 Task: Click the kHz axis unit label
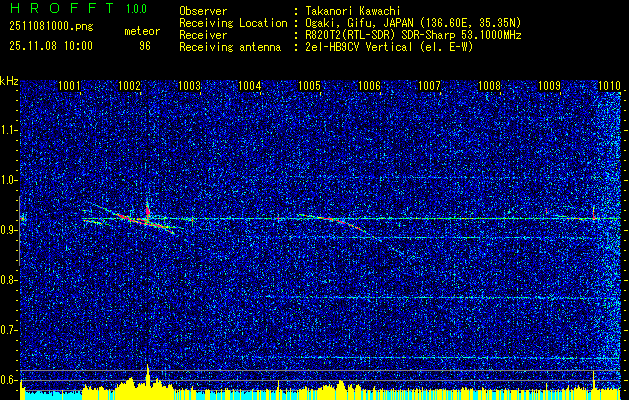[x=9, y=81]
